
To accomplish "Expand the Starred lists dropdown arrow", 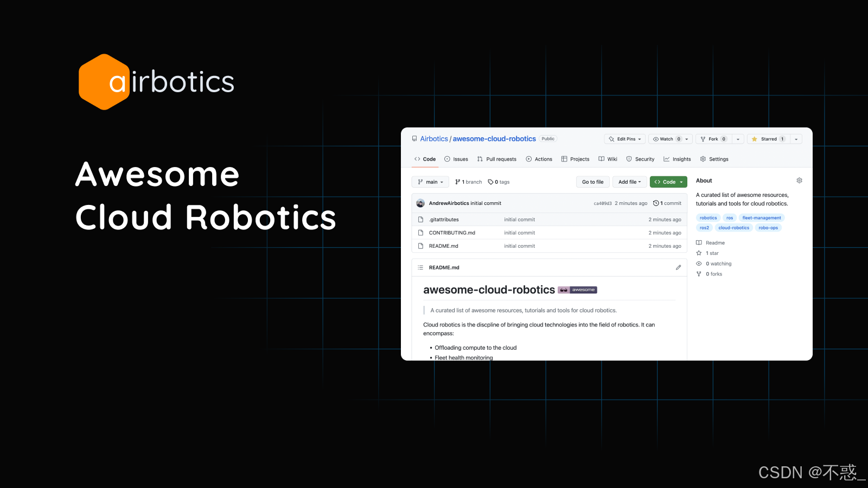I will pyautogui.click(x=796, y=139).
